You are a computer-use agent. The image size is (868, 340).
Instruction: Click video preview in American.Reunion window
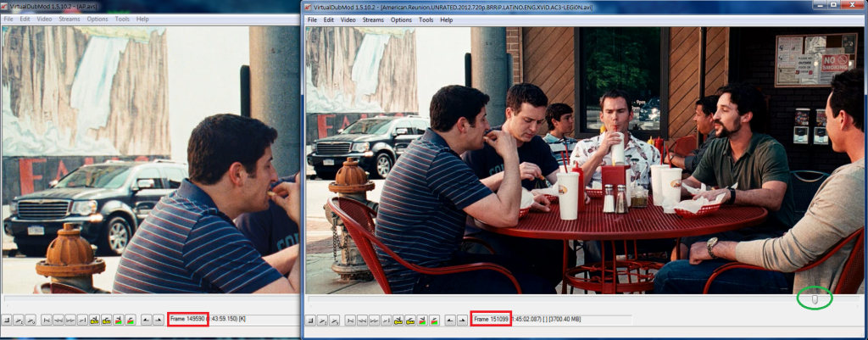click(x=585, y=160)
